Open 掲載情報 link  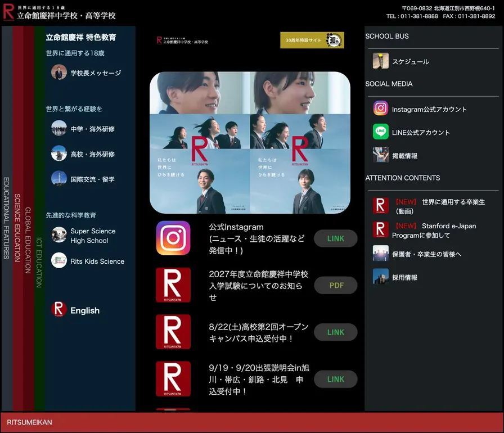click(x=404, y=156)
